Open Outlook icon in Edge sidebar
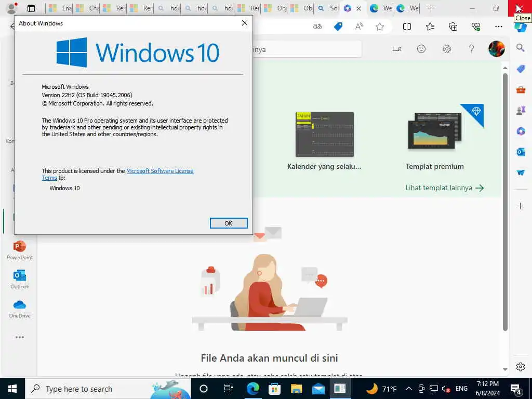 [521, 152]
